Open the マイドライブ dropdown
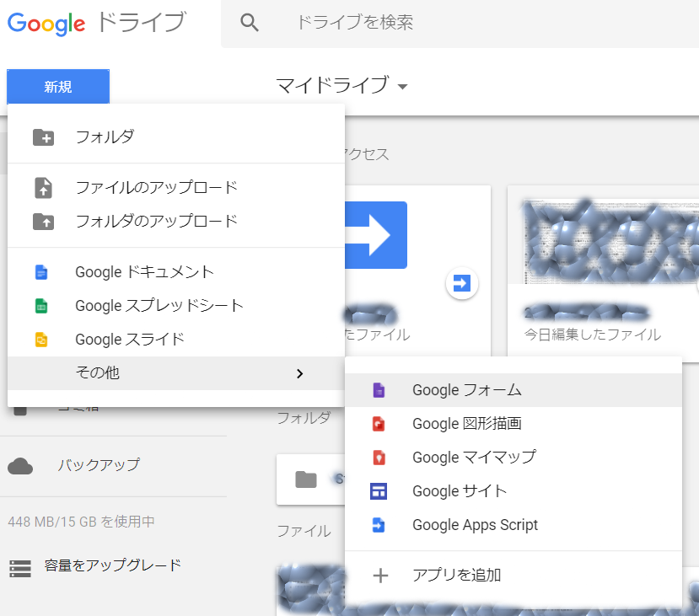Viewport: 699px width, 616px height. tap(342, 85)
